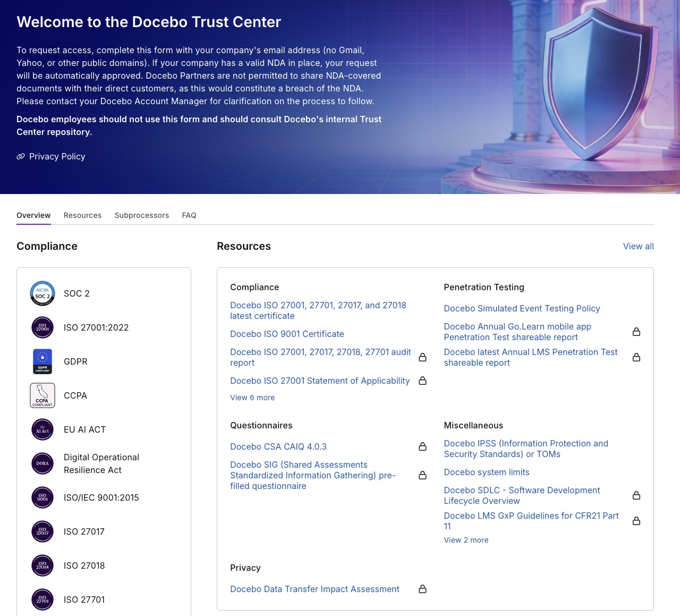Viewport: 680px width, 616px height.
Task: Click the ISO 9001 badge icon
Action: pos(42,497)
